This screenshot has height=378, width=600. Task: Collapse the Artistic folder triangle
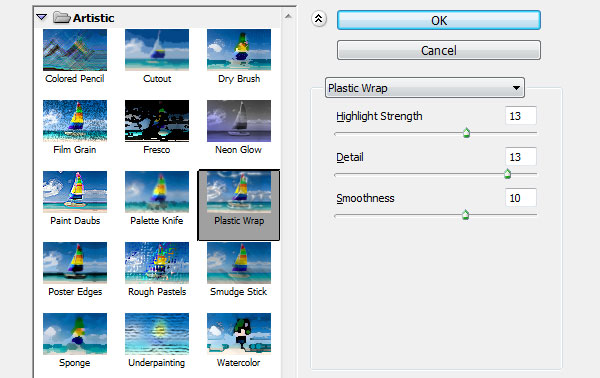click(x=41, y=17)
